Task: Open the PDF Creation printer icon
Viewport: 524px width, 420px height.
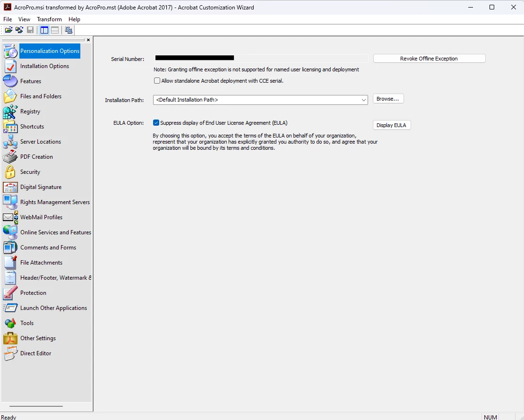Action: [10, 157]
